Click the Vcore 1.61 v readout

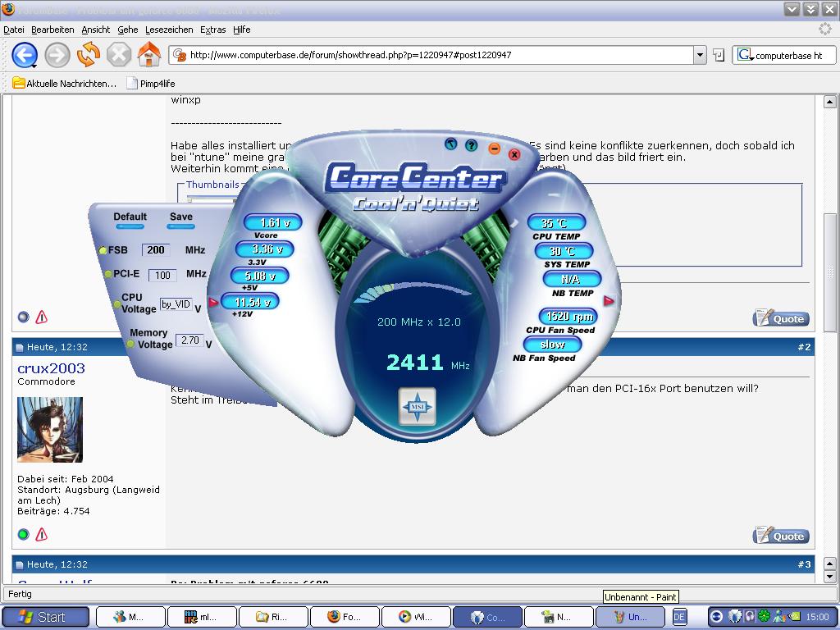272,222
